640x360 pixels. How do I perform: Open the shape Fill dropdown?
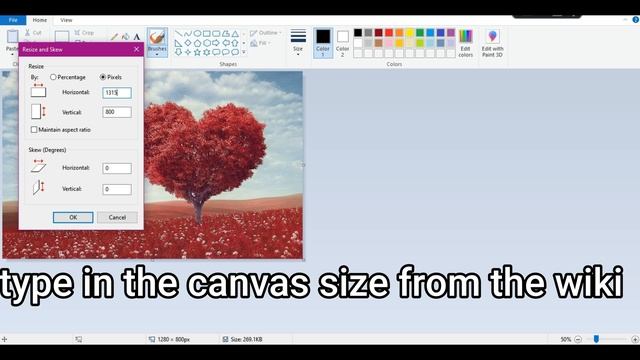[260, 43]
